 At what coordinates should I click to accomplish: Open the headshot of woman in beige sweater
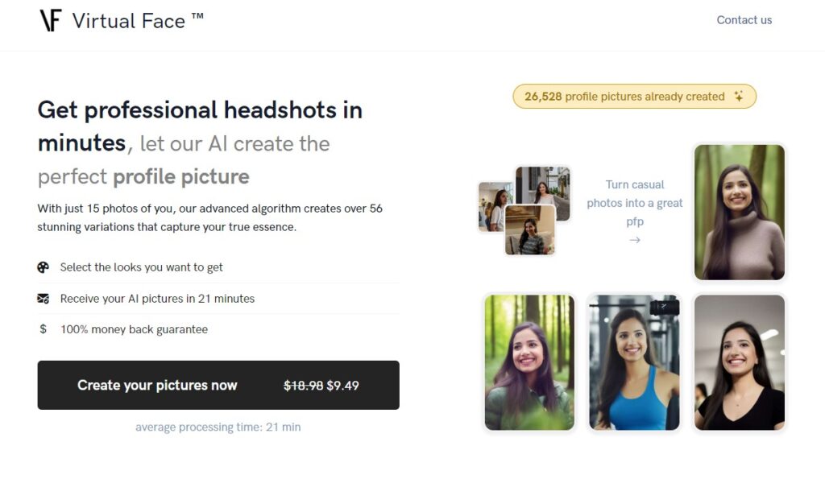(739, 213)
